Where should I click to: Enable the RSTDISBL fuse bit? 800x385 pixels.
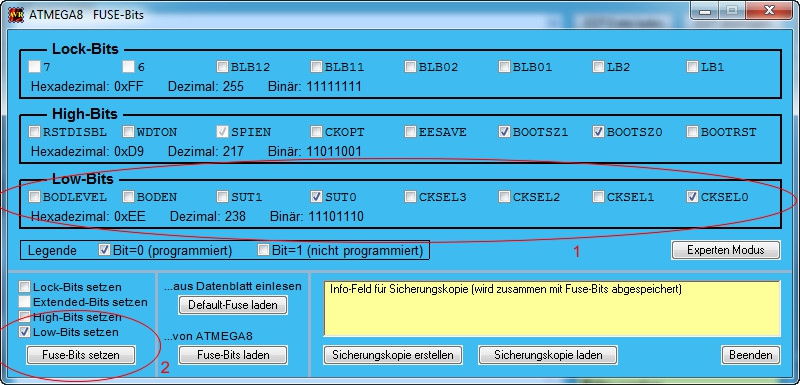click(34, 132)
